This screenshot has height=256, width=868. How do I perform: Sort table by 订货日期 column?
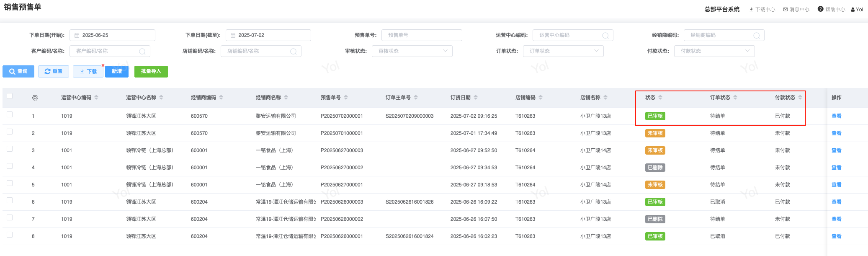click(476, 98)
